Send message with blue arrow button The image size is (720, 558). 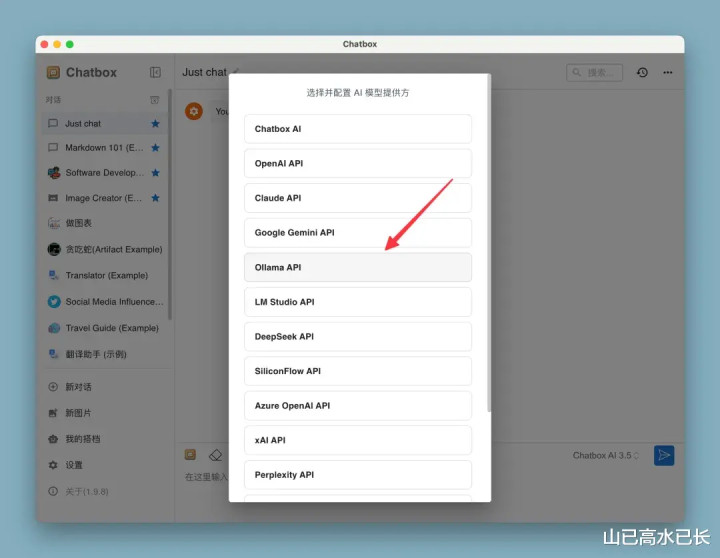click(664, 456)
